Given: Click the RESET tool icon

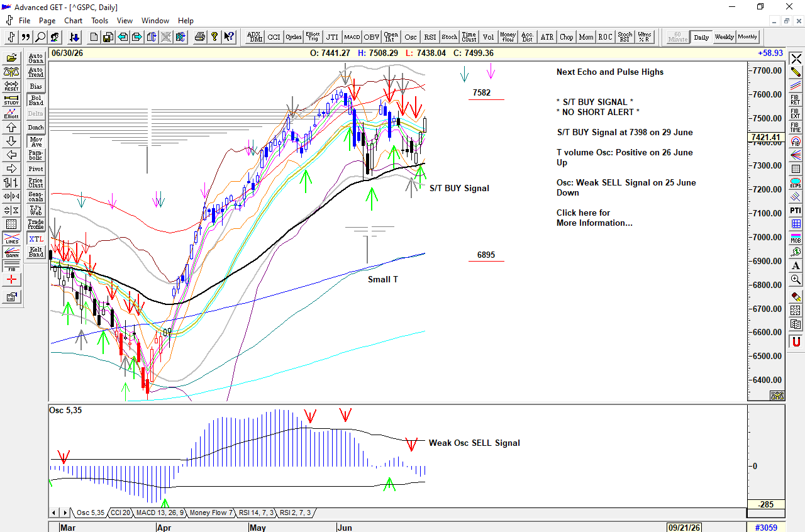Looking at the screenshot, I should [11, 86].
